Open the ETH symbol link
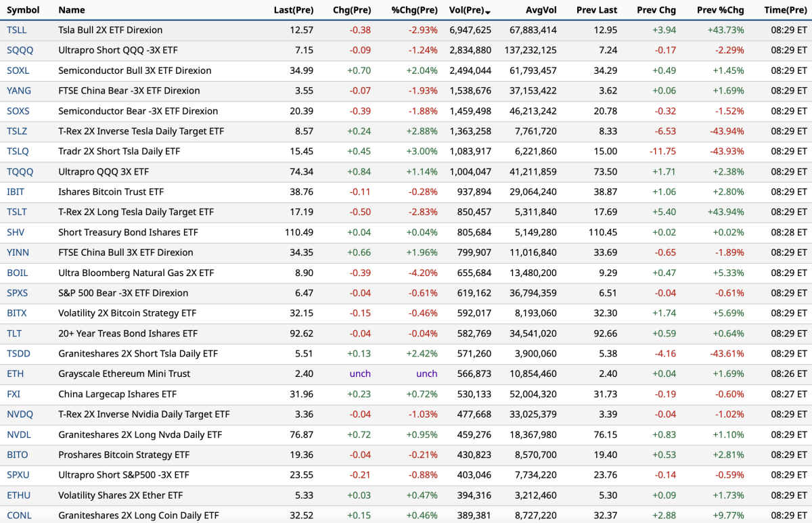The height and width of the screenshot is (523, 812). point(15,373)
